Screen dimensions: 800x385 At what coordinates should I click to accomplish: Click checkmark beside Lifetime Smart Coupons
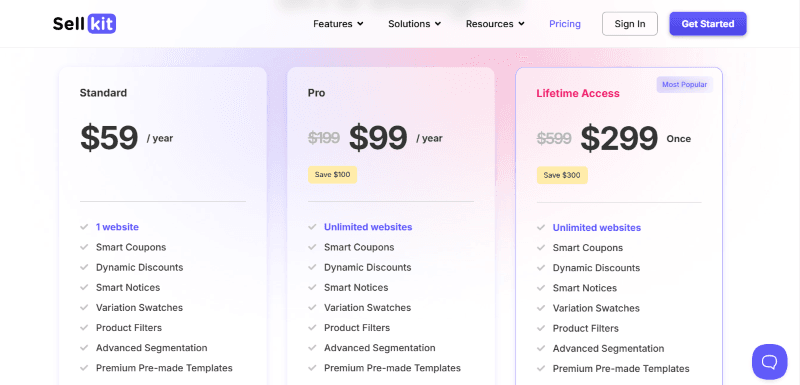point(541,248)
